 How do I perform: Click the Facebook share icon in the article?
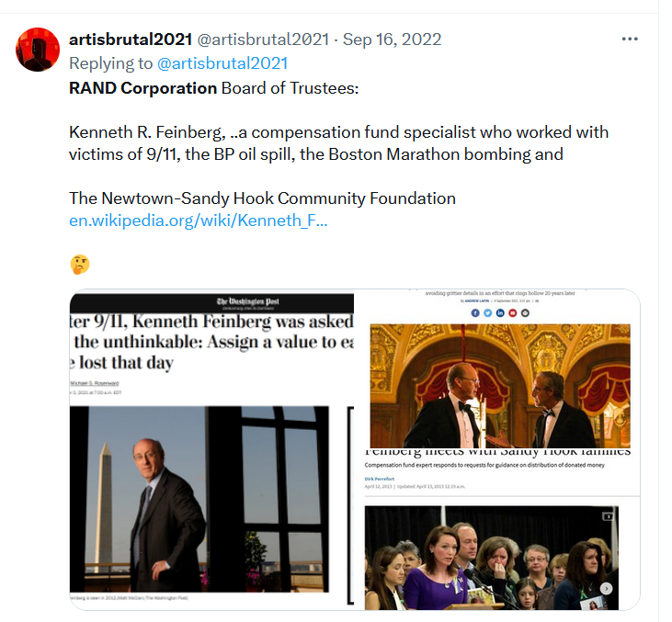click(475, 313)
